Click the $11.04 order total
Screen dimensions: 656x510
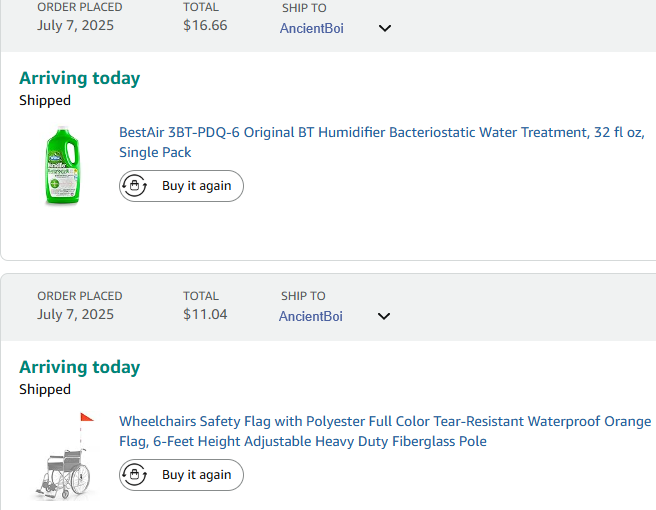(205, 314)
